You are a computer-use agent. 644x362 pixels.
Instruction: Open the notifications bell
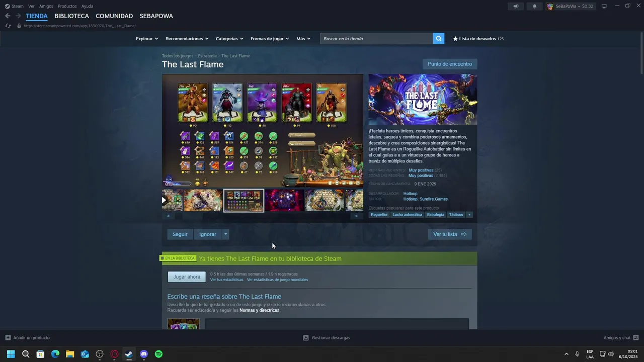534,6
